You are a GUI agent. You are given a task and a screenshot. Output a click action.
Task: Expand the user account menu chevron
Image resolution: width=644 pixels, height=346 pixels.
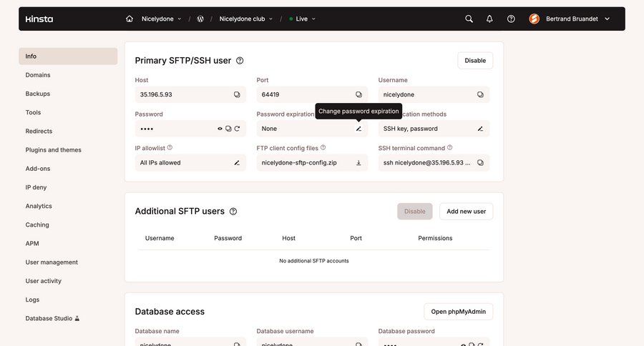tap(607, 19)
